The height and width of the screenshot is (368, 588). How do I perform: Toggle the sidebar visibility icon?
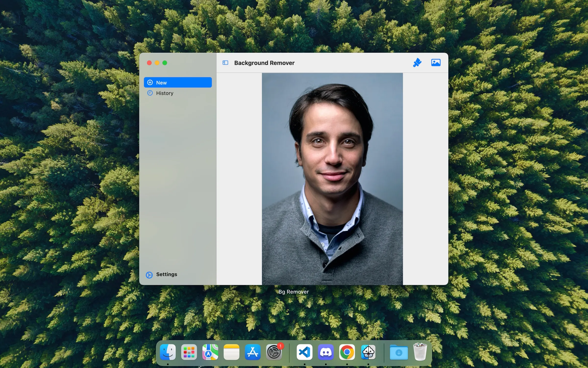coord(225,63)
